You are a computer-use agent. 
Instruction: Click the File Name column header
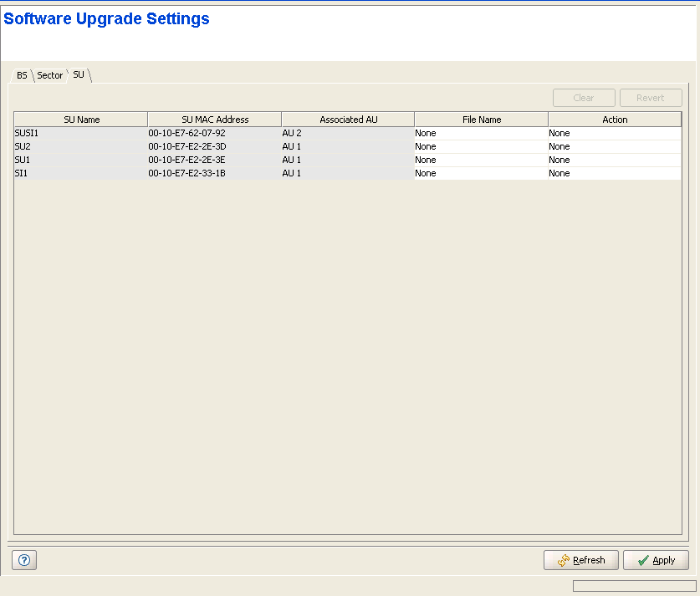[x=482, y=120]
